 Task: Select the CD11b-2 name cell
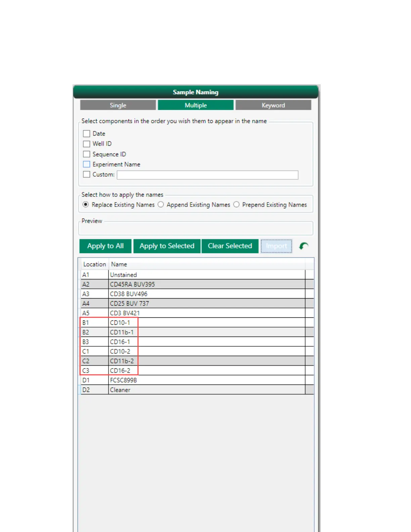tap(207, 361)
